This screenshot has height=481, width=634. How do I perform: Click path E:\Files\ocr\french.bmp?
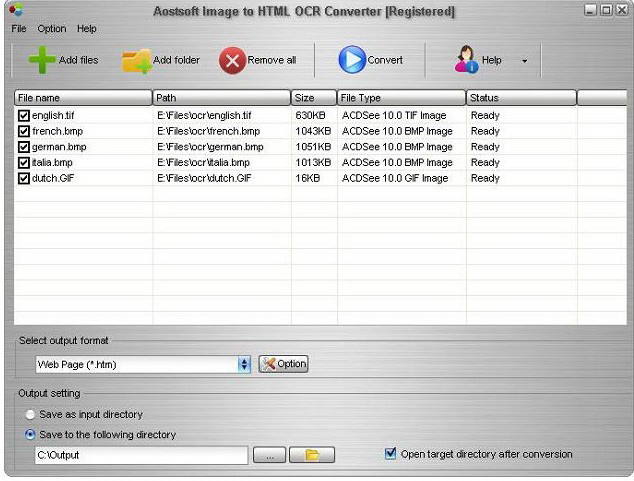(209, 131)
